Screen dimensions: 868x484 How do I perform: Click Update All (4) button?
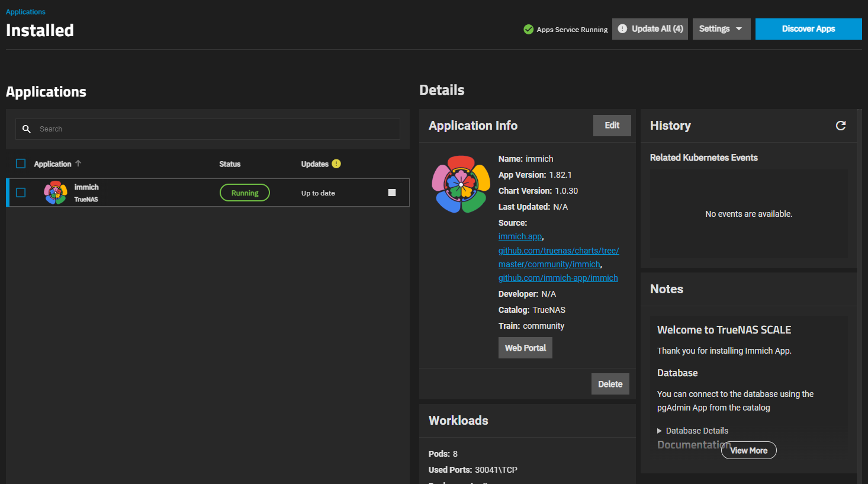coord(650,29)
